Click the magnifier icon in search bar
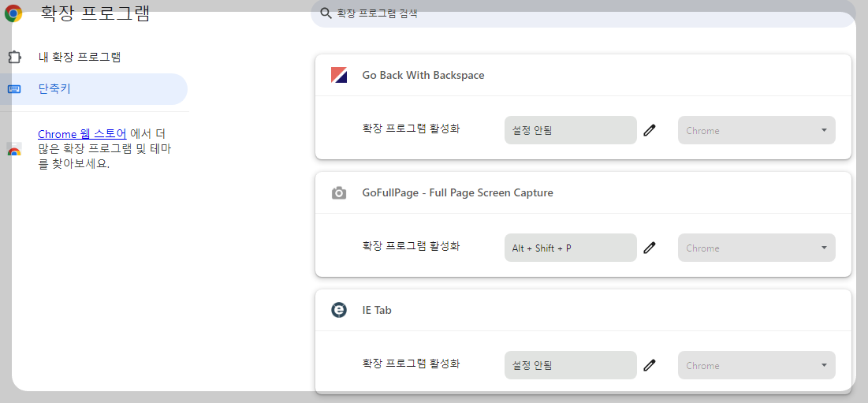 [326, 14]
